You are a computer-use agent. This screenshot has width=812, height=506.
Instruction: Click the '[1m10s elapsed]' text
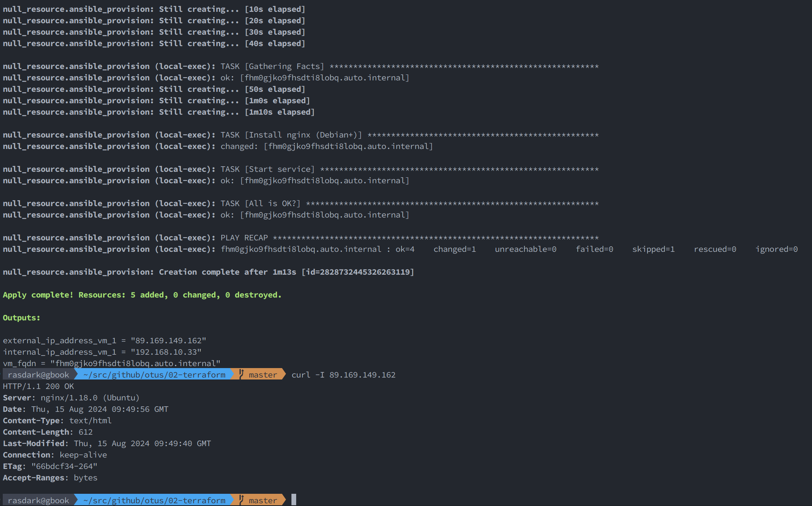(x=280, y=112)
